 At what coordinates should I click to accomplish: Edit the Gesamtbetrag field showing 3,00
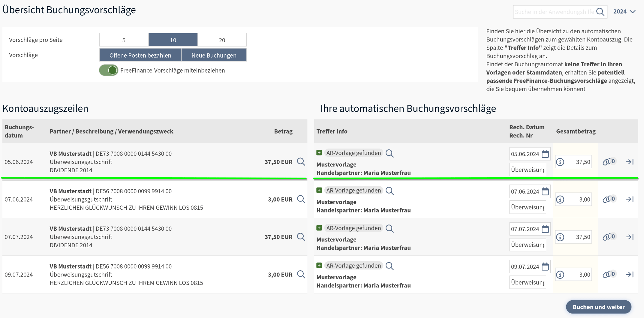coord(579,199)
